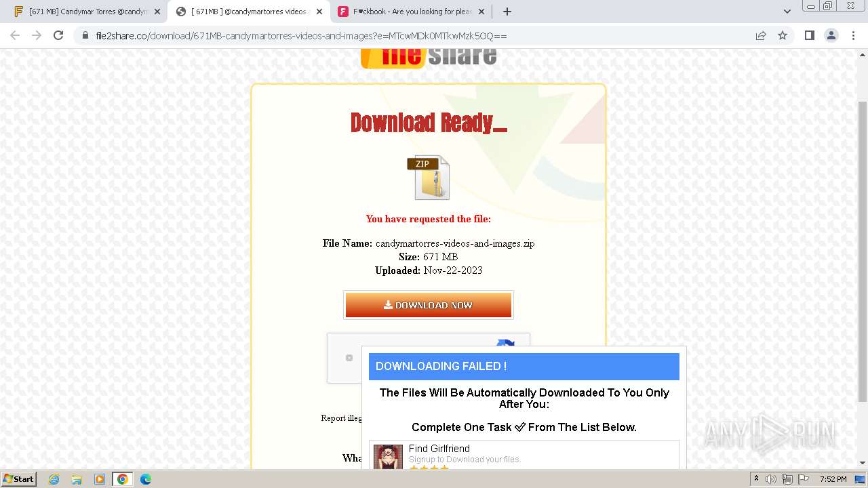The height and width of the screenshot is (488, 868).
Task: Click the upload date Nov-22-2023
Action: [x=453, y=270]
